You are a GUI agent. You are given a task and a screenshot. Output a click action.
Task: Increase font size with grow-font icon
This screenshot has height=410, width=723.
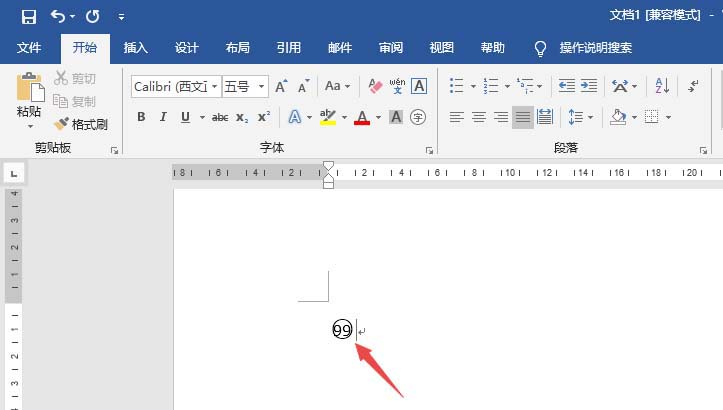coord(281,86)
